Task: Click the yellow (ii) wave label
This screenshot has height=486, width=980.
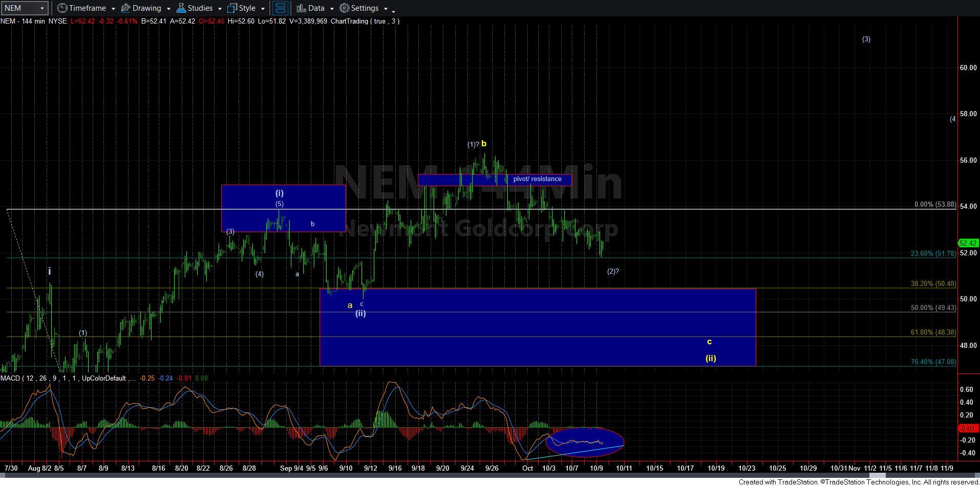Action: click(x=711, y=358)
